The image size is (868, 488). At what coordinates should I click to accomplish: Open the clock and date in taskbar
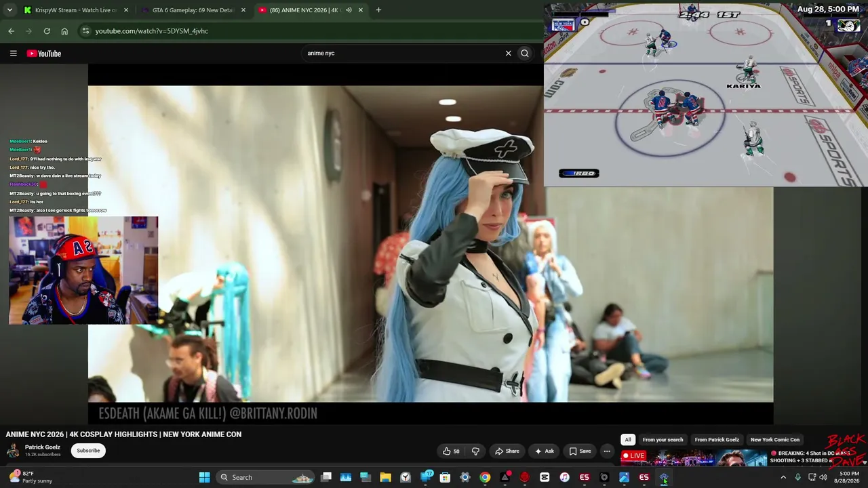click(846, 477)
